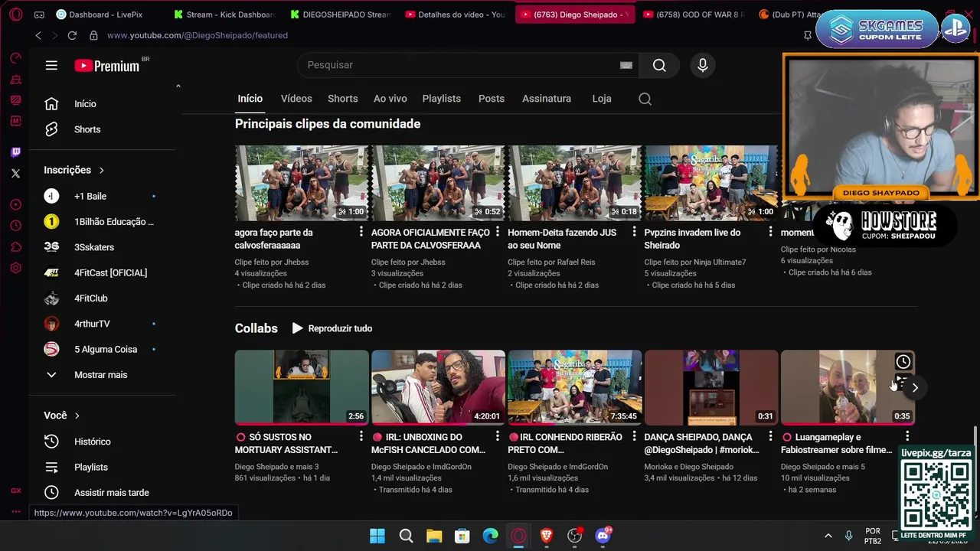Open options for Luangameplay video

click(907, 436)
